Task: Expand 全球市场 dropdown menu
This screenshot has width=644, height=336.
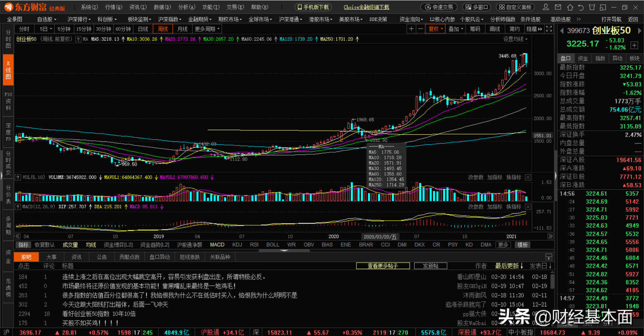Action: tap(260, 19)
